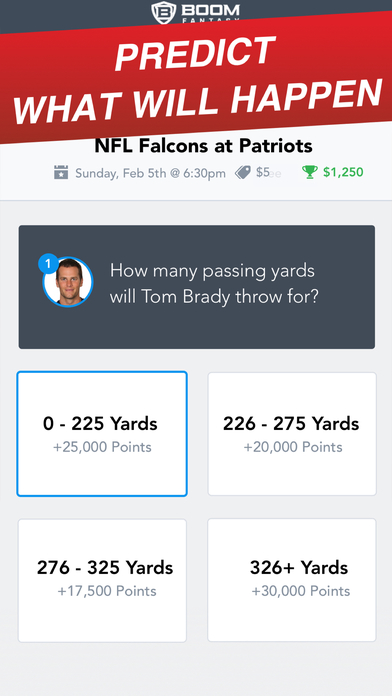Click the calendar icon beside the date
This screenshot has width=392, height=696.
point(61,172)
